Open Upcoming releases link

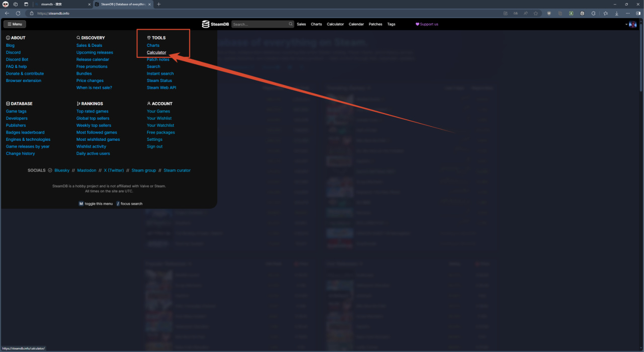tap(95, 52)
